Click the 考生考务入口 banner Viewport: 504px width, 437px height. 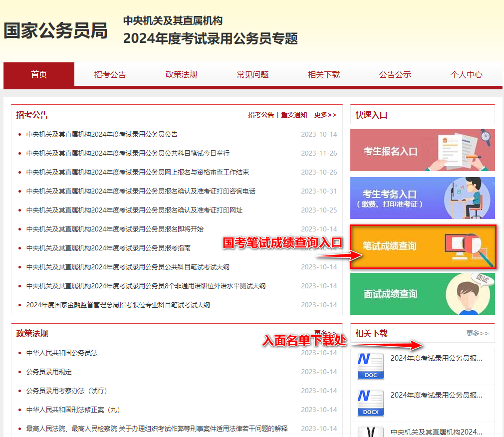tap(422, 198)
